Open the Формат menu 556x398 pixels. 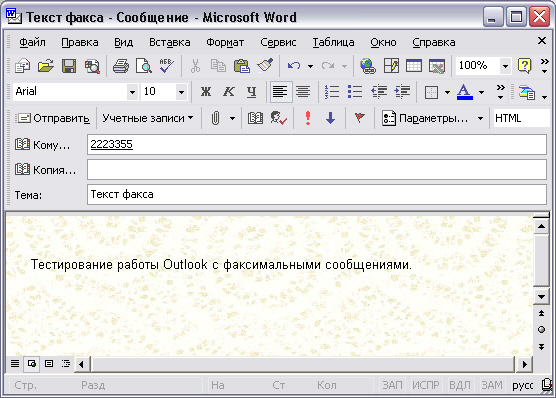coord(225,42)
